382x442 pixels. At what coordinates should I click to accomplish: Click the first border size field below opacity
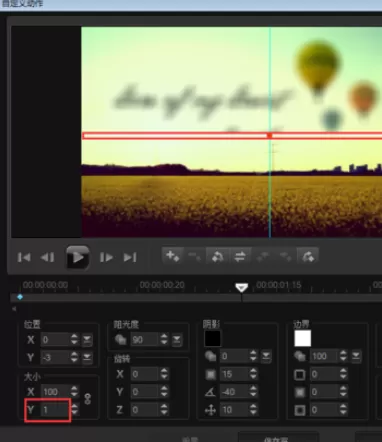click(x=324, y=374)
